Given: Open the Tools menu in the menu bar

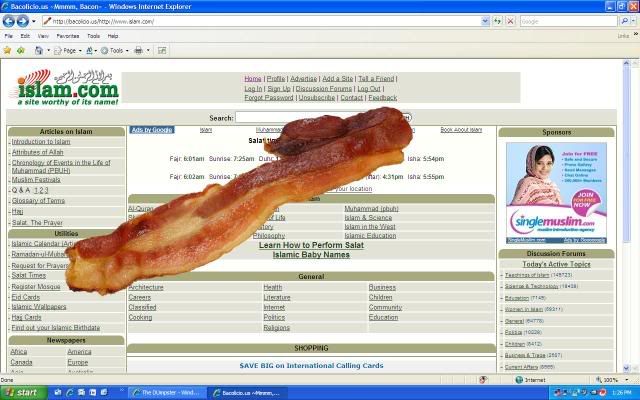Looking at the screenshot, I should click(93, 36).
